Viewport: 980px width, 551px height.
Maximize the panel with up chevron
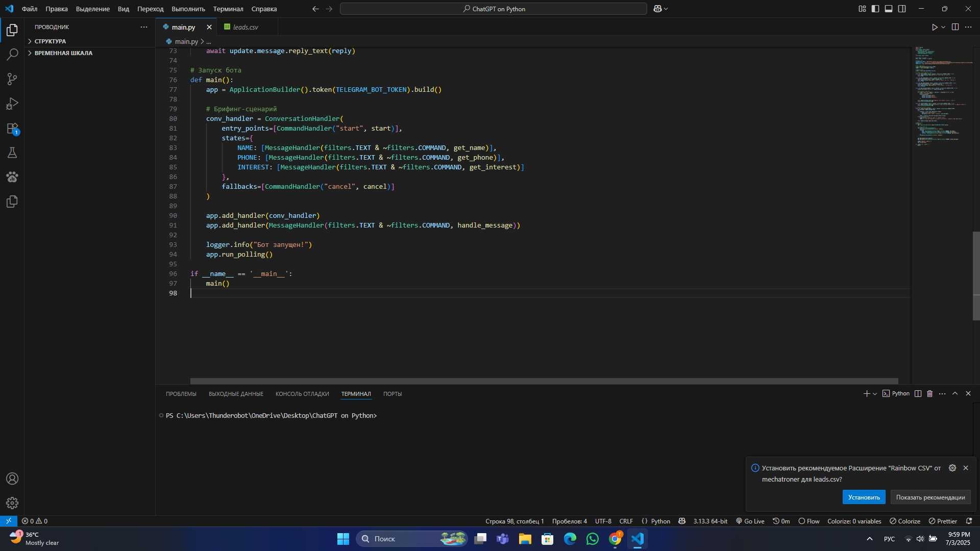pos(955,393)
